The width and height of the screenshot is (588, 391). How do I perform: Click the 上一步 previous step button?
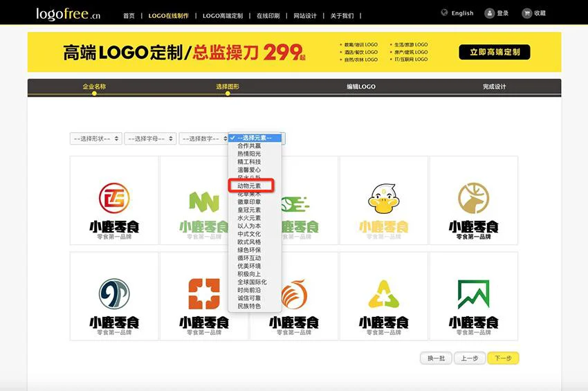470,358
